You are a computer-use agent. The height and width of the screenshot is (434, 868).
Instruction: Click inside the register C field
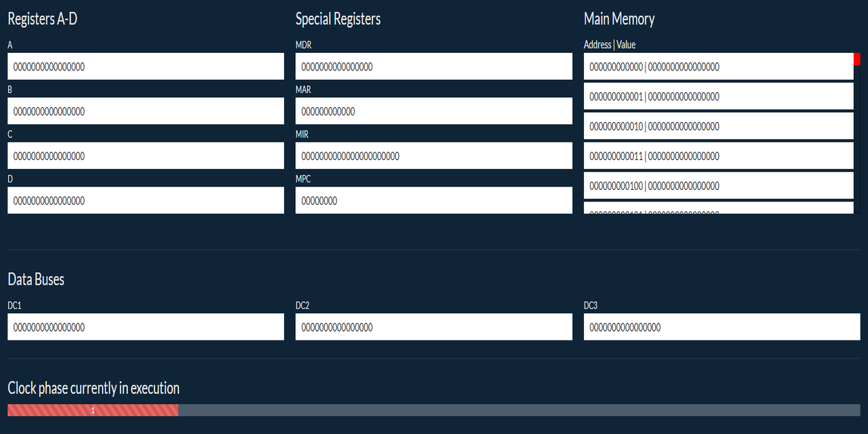coord(145,155)
